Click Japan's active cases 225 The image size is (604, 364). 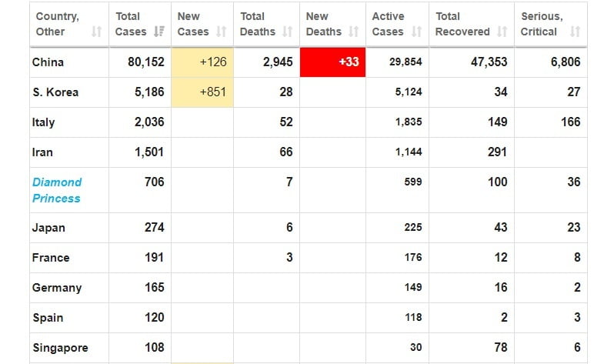pos(413,228)
